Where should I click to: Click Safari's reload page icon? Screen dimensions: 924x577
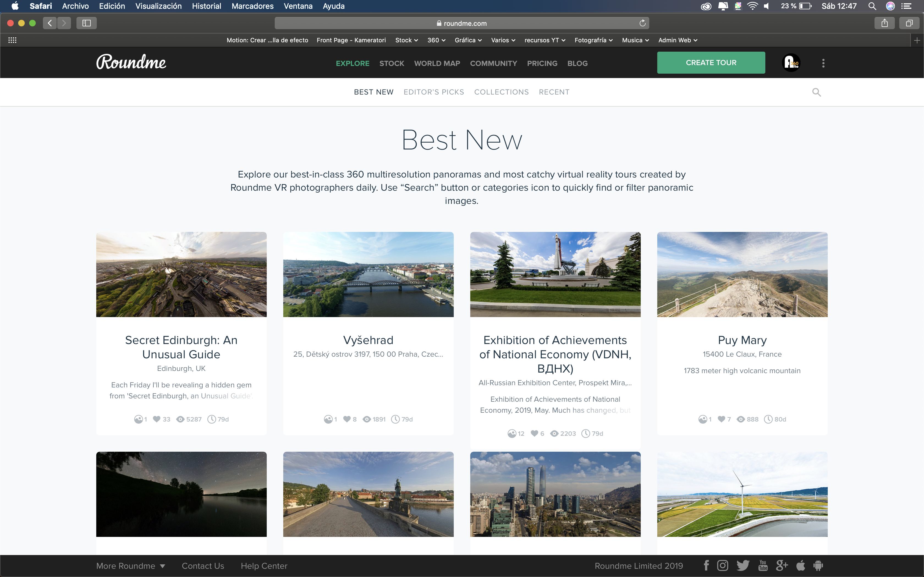pos(643,23)
